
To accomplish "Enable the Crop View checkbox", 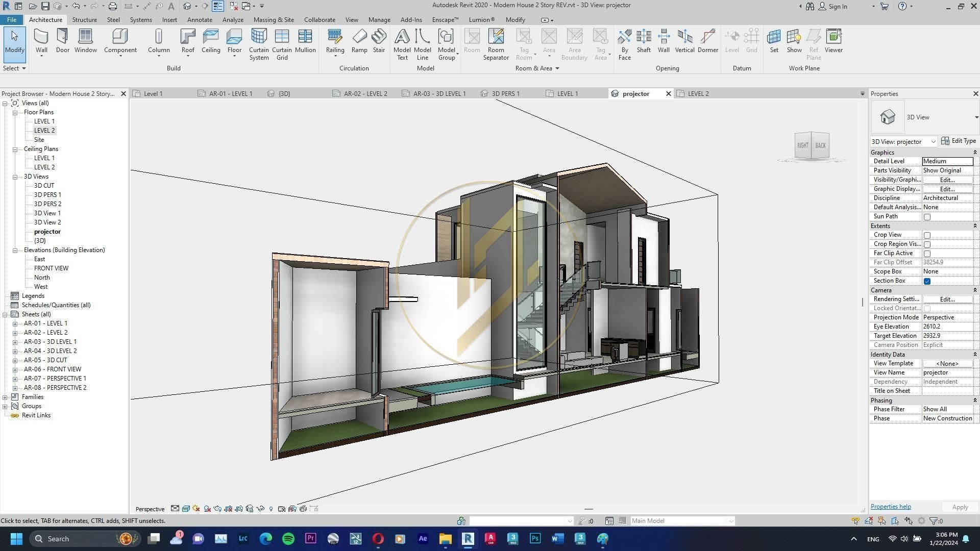I will pos(927,235).
